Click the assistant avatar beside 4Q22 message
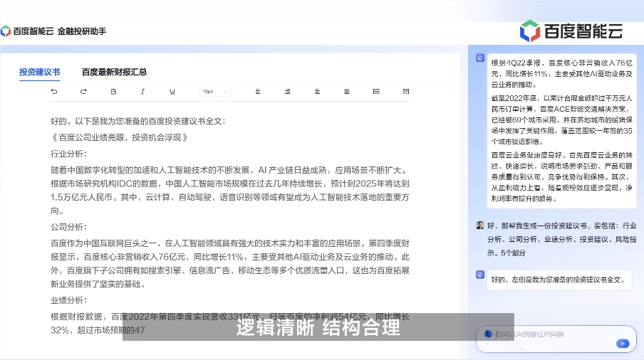 (x=480, y=58)
